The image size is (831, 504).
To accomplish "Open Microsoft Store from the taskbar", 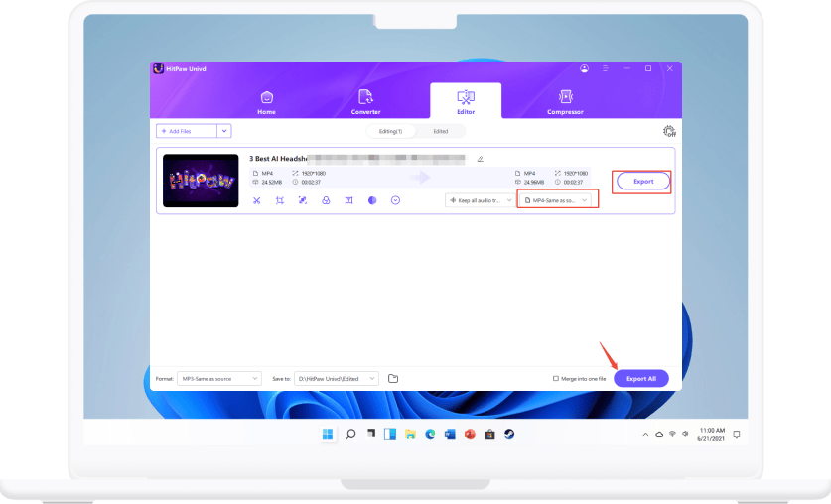I will [489, 435].
